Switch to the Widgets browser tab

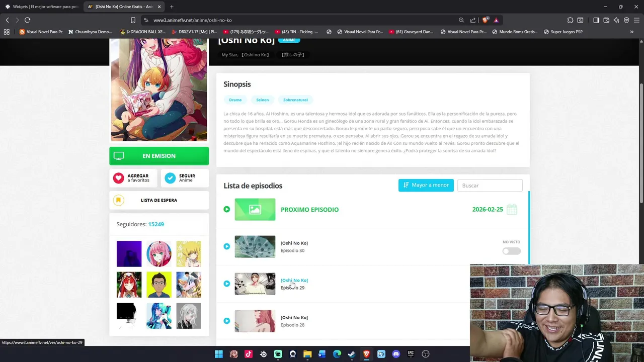click(x=42, y=7)
